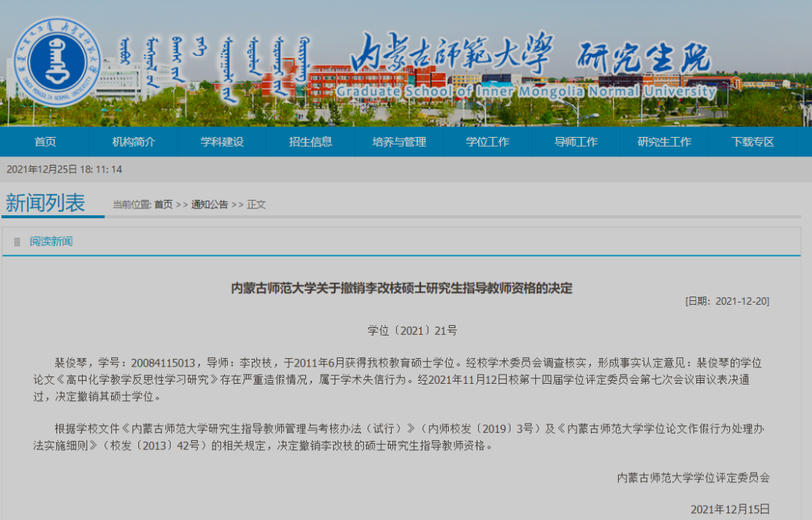This screenshot has width=812, height=520.
Task: Select 学科建设 in the navigation bar
Action: coord(222,141)
